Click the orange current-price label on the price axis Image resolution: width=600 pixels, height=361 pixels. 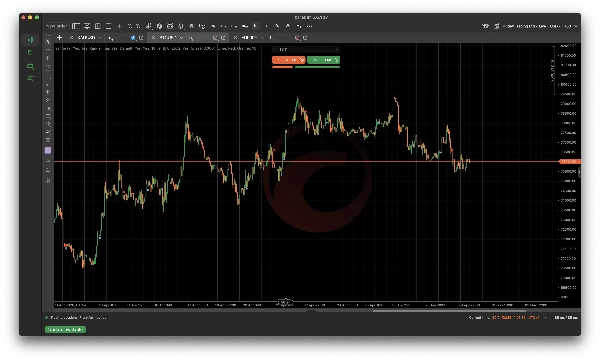[x=570, y=162]
